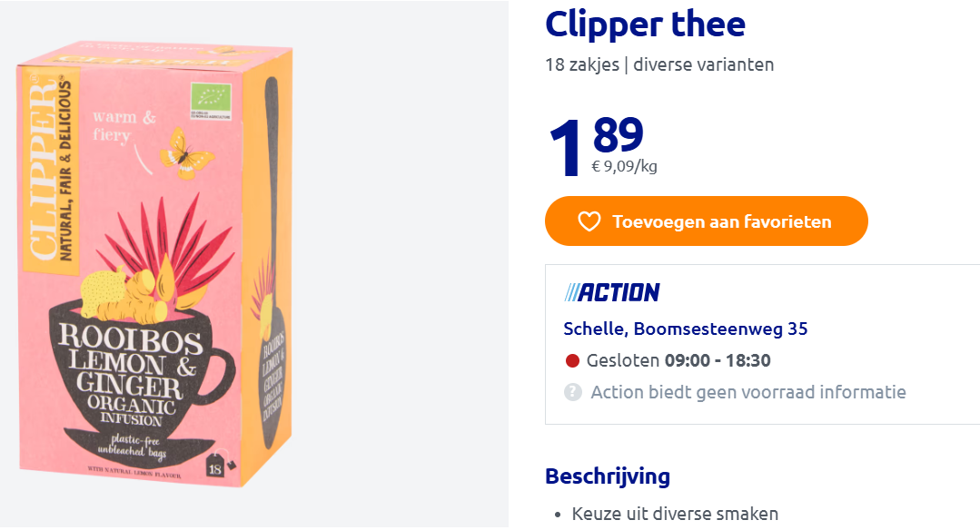Select the 18 zakjes | diverse varianten subtitle
The height and width of the screenshot is (530, 980).
658,64
